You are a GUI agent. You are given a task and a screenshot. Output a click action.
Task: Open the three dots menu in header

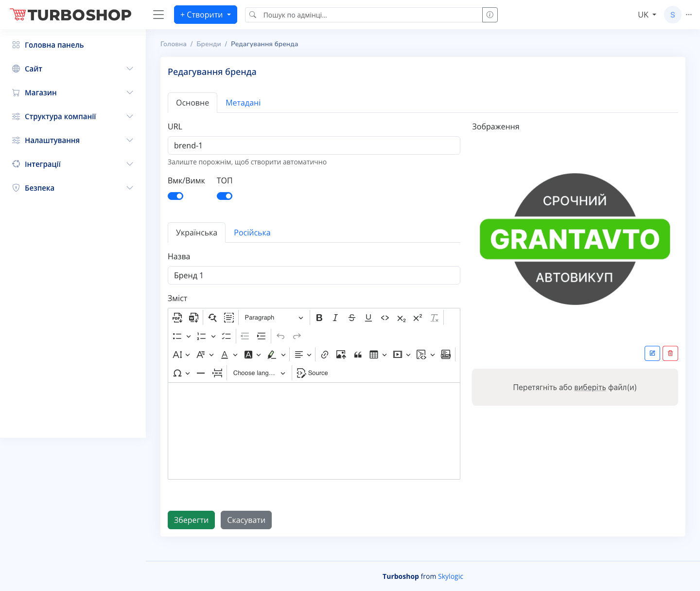click(689, 15)
